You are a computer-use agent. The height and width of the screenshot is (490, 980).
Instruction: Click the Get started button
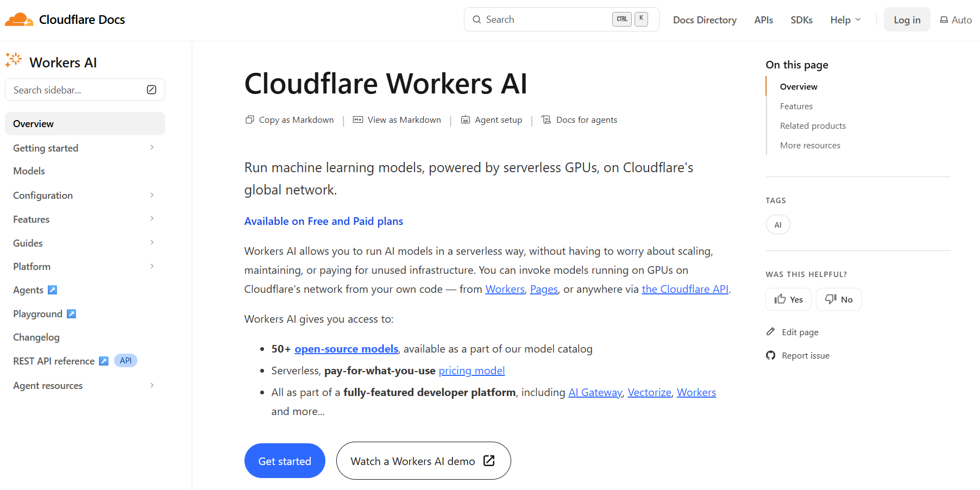coord(285,461)
